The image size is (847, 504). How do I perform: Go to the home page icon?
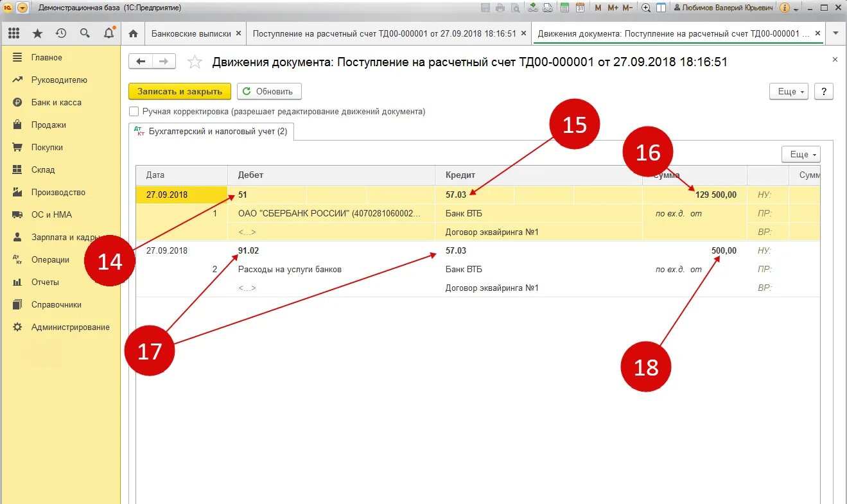[133, 33]
